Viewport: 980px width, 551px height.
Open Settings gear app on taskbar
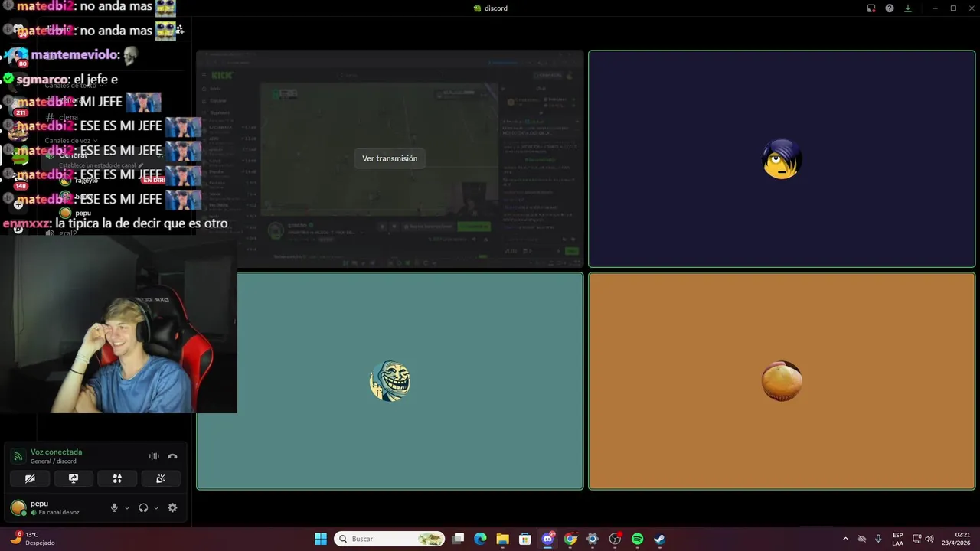coord(592,539)
